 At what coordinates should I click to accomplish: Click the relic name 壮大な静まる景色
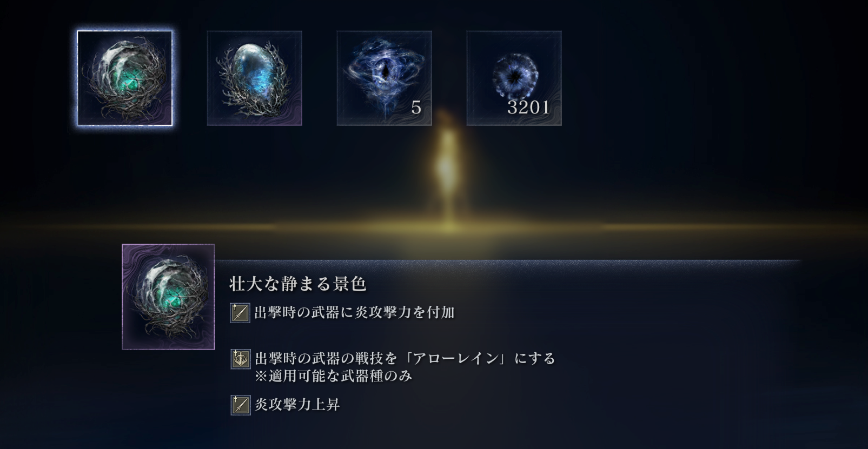[x=298, y=284]
